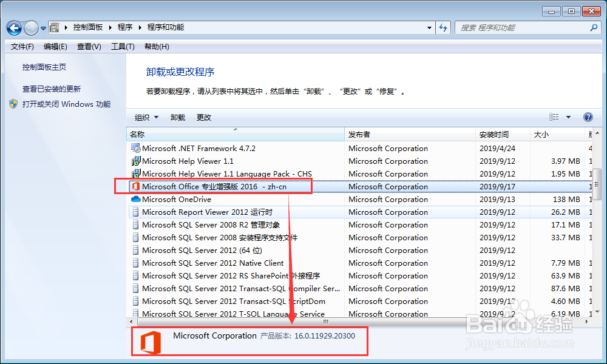Select Microsoft Report Viewer 2012 运行时

point(207,212)
